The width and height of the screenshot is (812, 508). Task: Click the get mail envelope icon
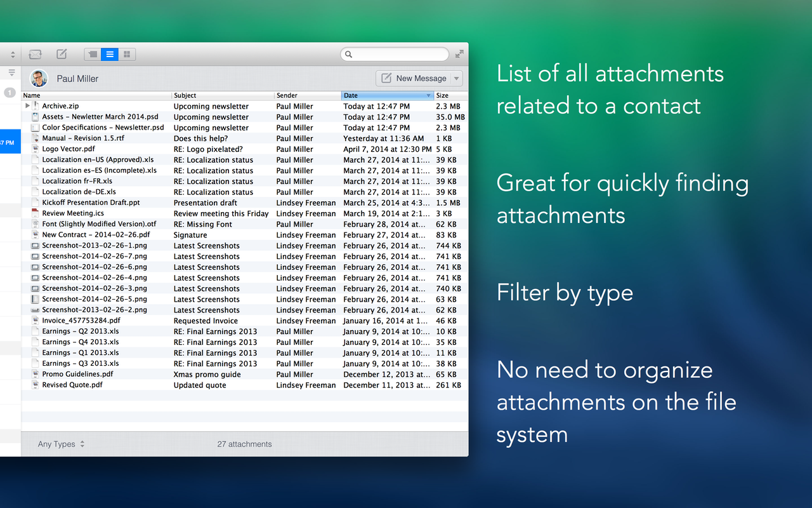tap(36, 55)
